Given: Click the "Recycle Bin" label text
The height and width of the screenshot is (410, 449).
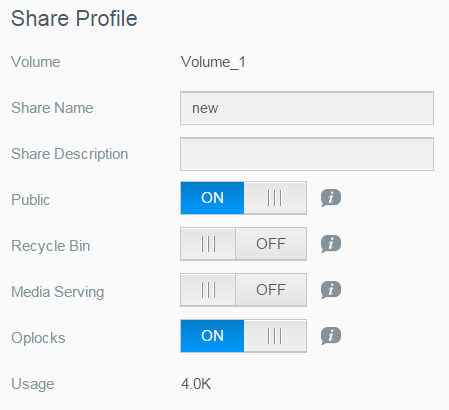Looking at the screenshot, I should click(x=51, y=246).
